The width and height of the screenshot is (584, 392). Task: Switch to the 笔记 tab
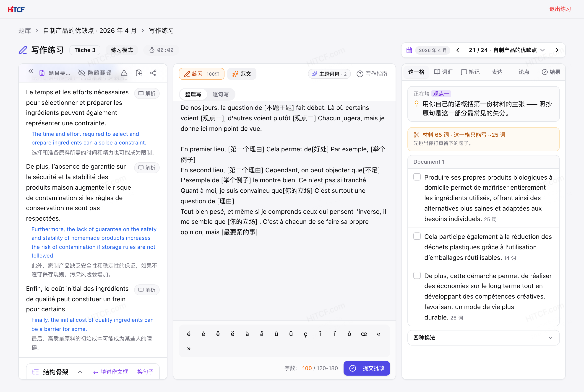coord(470,72)
